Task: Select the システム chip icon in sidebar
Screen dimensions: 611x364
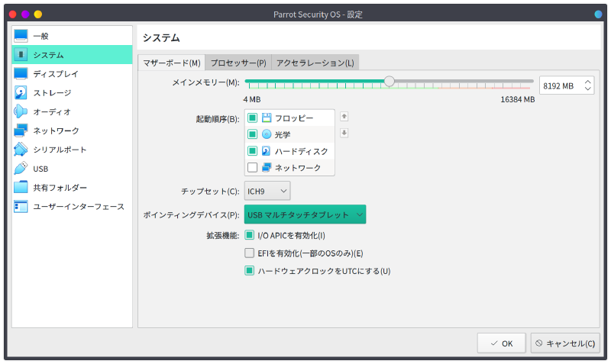Action: pyautogui.click(x=21, y=54)
